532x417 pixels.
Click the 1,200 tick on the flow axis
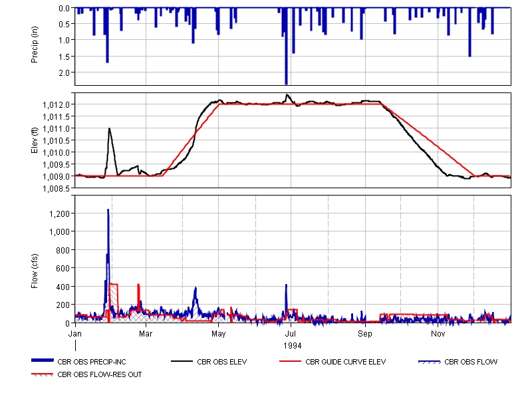[x=59, y=213]
